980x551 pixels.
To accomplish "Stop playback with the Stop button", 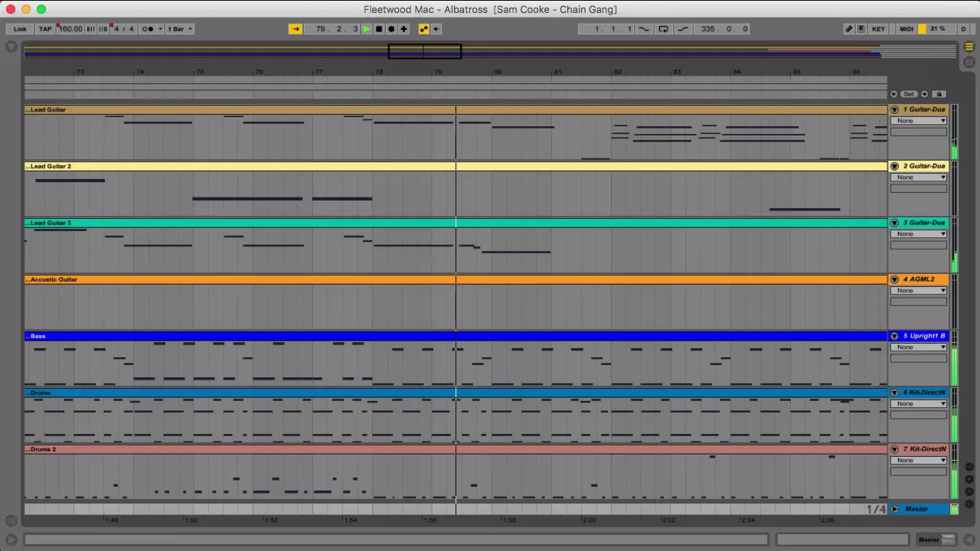I will [x=378, y=29].
